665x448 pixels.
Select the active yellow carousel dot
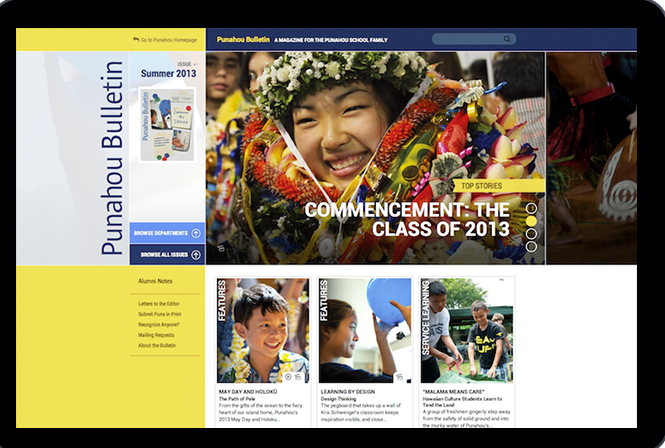tap(531, 221)
